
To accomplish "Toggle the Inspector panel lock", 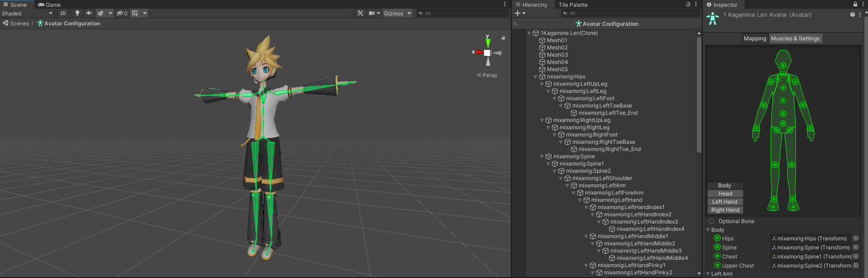I will click(855, 5).
